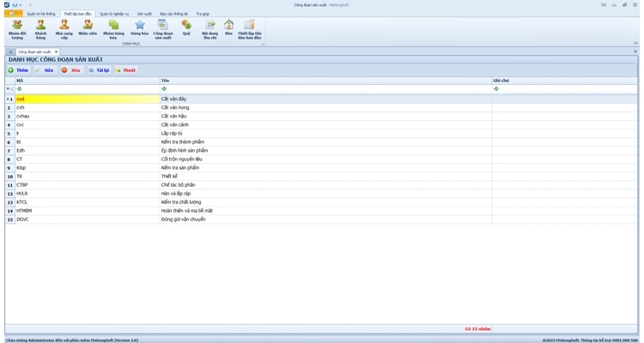Open the Quỹ fund icon

pyautogui.click(x=186, y=29)
